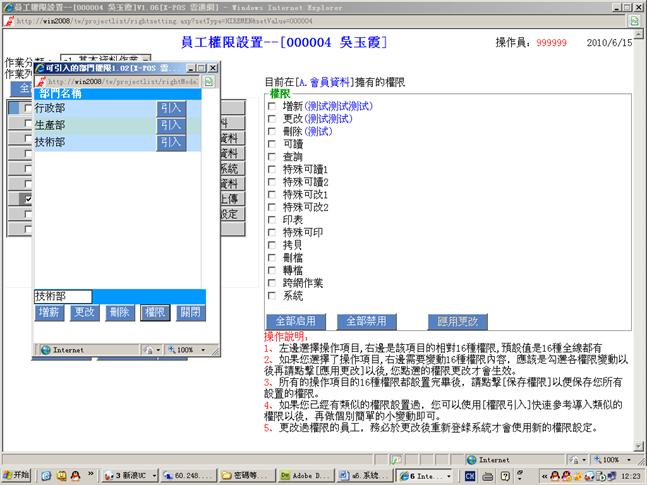
Task: Toggle the 特殊可印 permission checkbox
Action: coord(272,232)
